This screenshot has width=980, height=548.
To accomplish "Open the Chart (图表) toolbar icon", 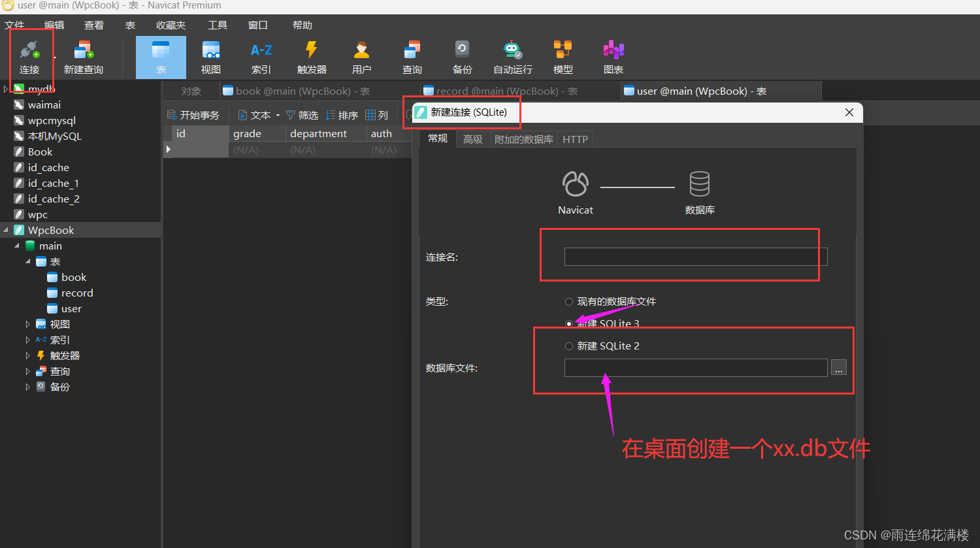I will coord(613,57).
